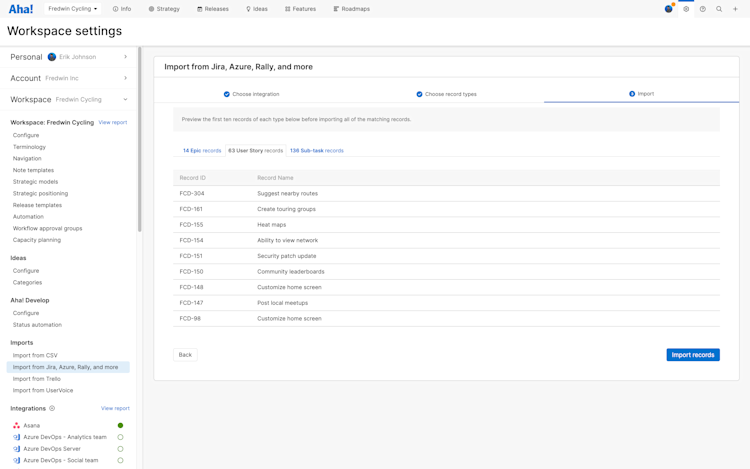This screenshot has height=469, width=750.
Task: Select Import from UserVoice
Action: point(43,391)
